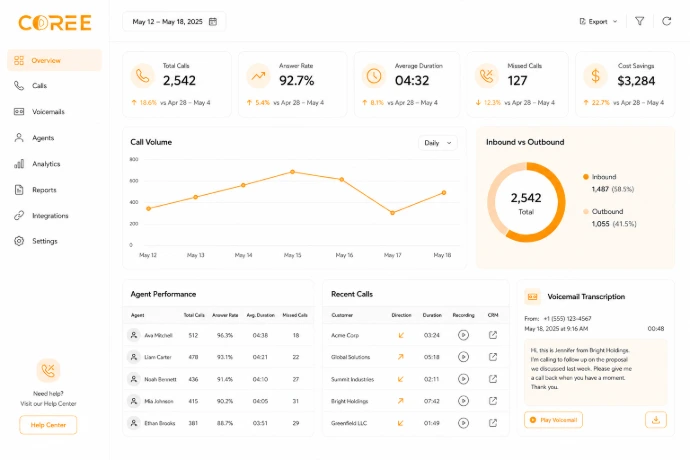Image resolution: width=690 pixels, height=460 pixels.
Task: Open Bright Holdings CRM link icon
Action: point(493,401)
